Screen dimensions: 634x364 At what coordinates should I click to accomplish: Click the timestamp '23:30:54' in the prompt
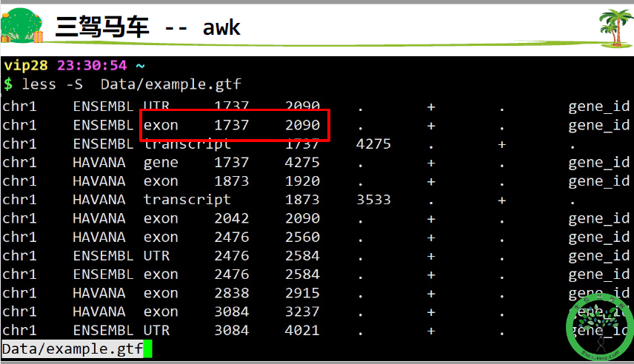(92, 65)
